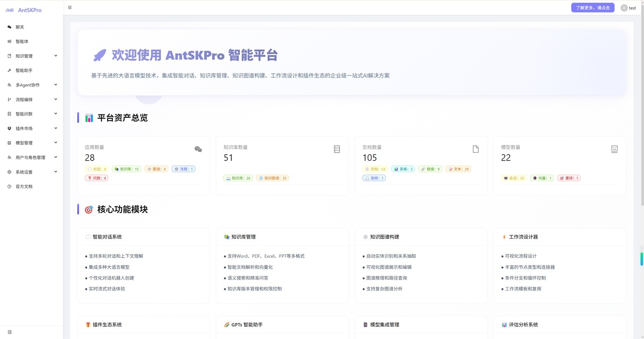Click the 了解更多，请点击 button

click(x=592, y=7)
